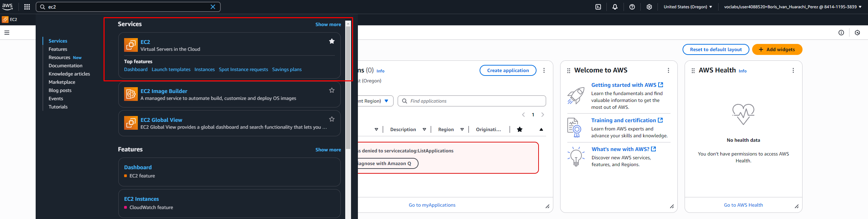This screenshot has width=868, height=219.
Task: Clear the ec2 search text
Action: pos(213,7)
